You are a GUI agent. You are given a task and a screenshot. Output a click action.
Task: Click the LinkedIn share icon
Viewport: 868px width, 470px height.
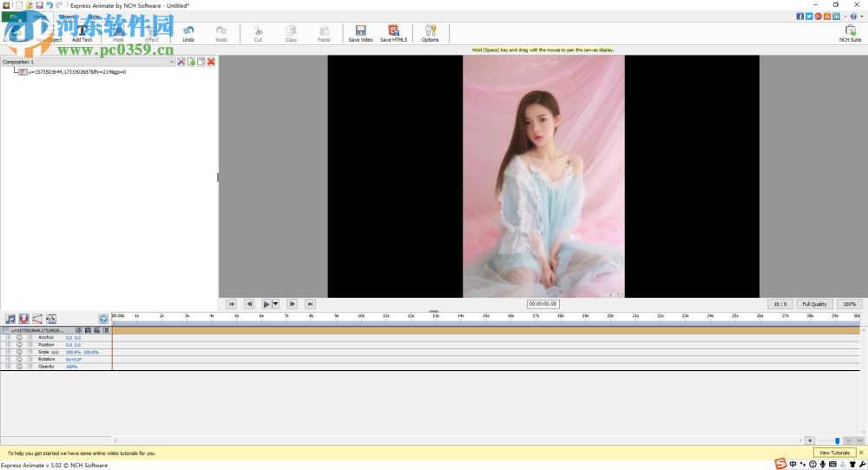pyautogui.click(x=836, y=17)
